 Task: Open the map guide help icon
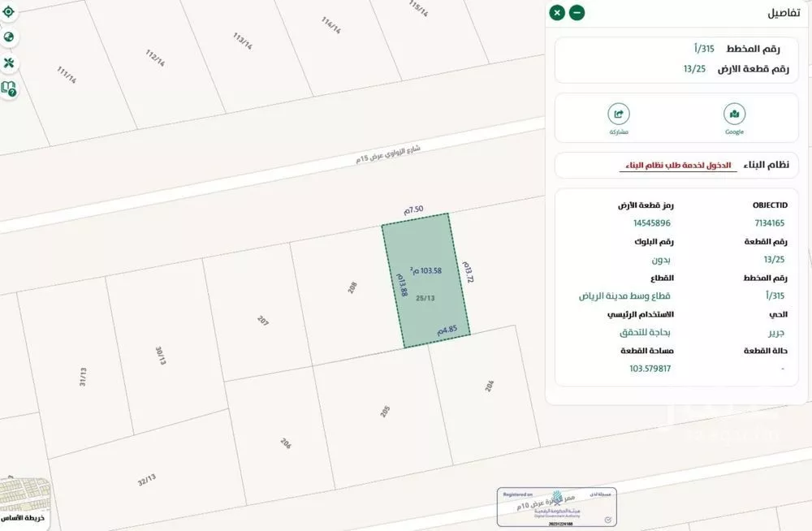(x=9, y=88)
